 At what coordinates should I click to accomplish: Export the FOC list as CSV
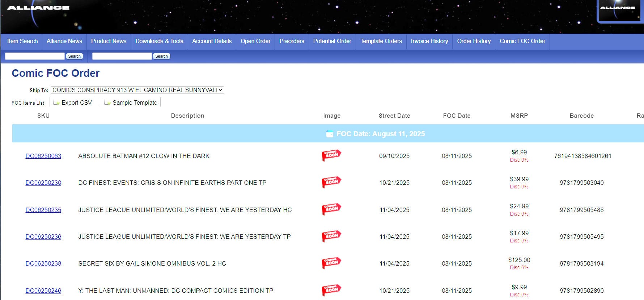73,103
